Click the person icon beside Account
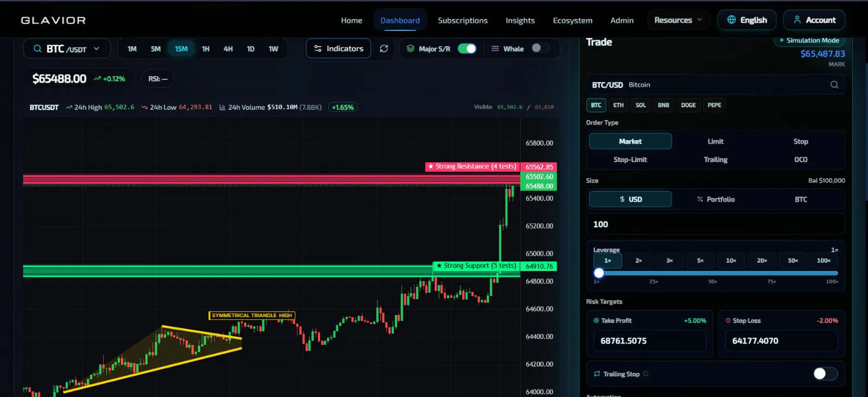The image size is (868, 397). click(797, 20)
